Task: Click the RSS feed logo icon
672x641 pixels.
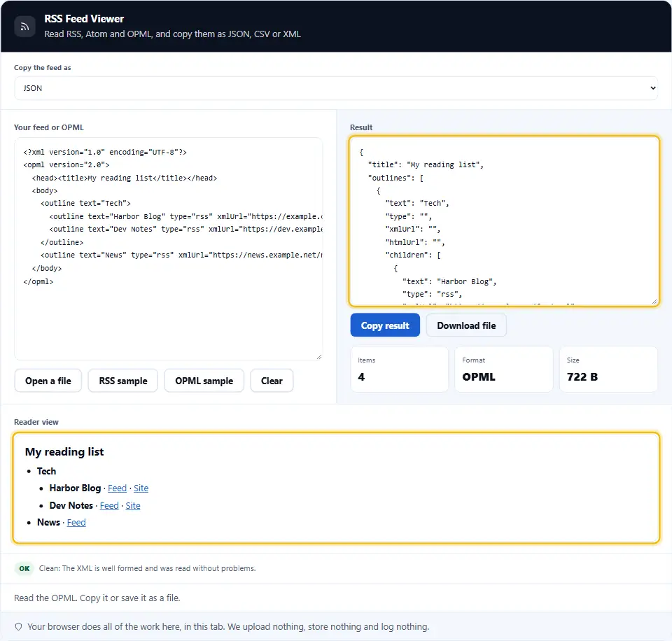Action: coord(25,27)
